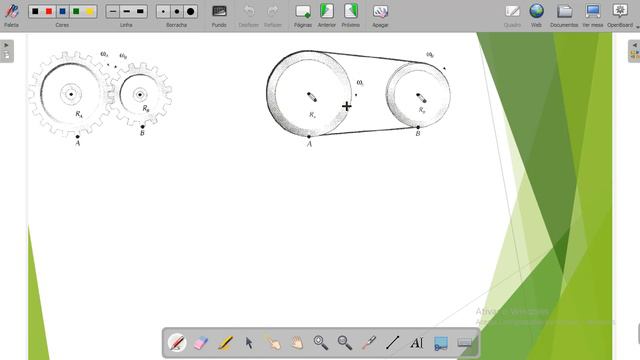Screen dimensions: 640x360
Task: Open the Web browser mode
Action: click(x=536, y=15)
